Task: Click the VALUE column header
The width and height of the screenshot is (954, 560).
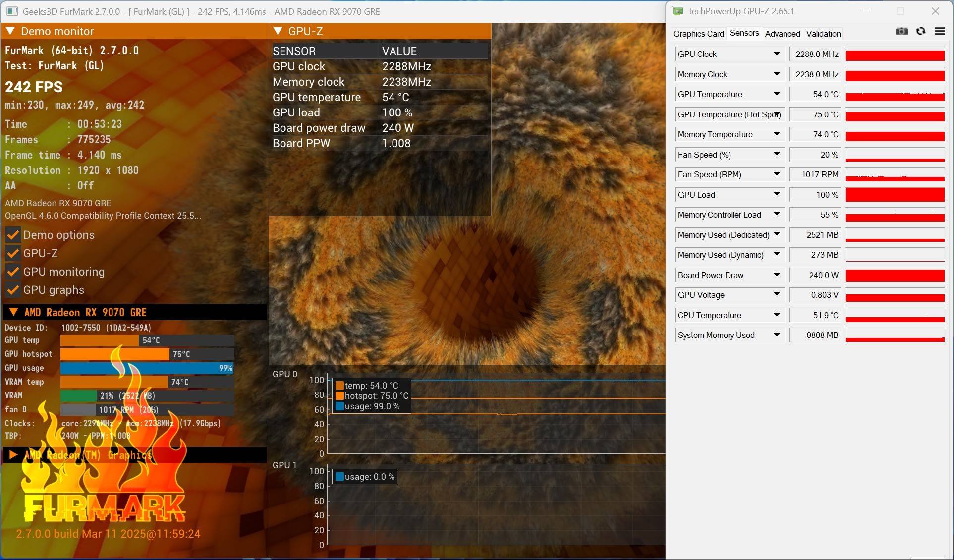Action: click(399, 51)
